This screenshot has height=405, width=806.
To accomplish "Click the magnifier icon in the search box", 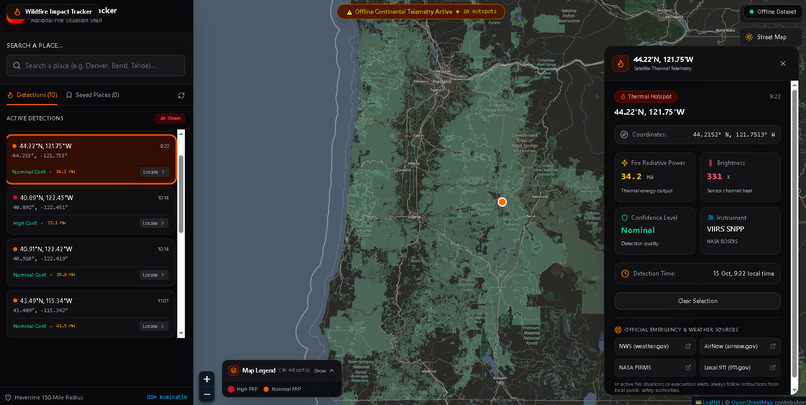I will [17, 66].
